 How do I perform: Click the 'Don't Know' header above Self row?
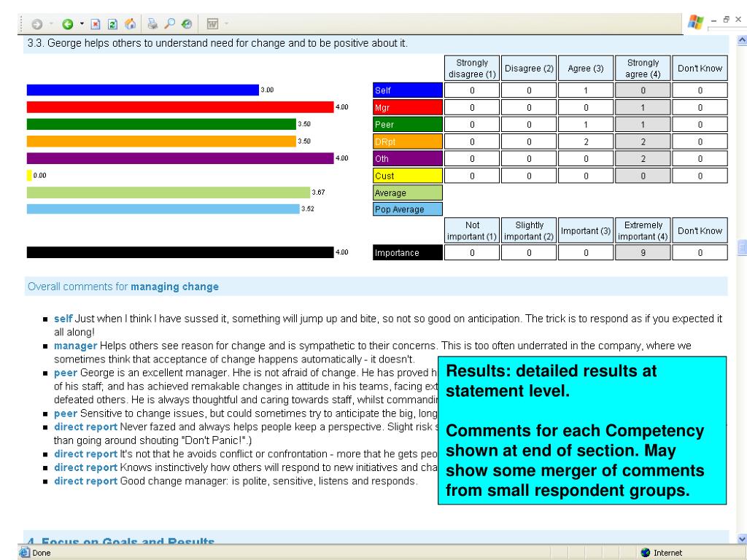700,68
